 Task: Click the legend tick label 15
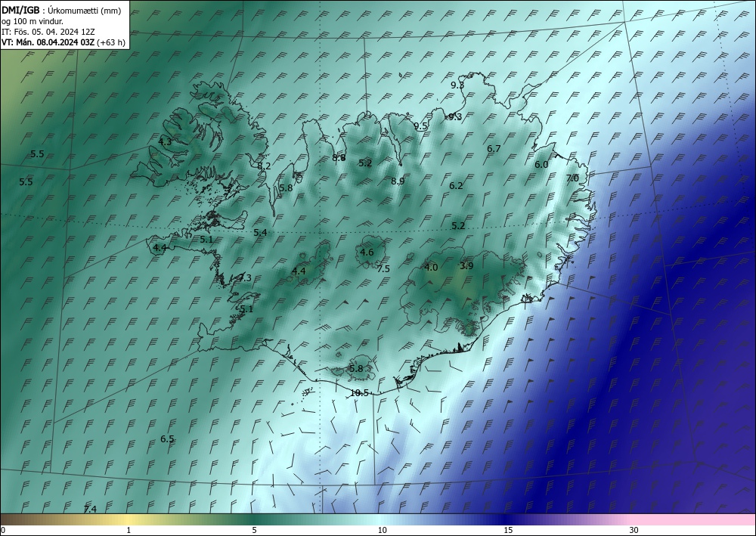[x=508, y=531]
